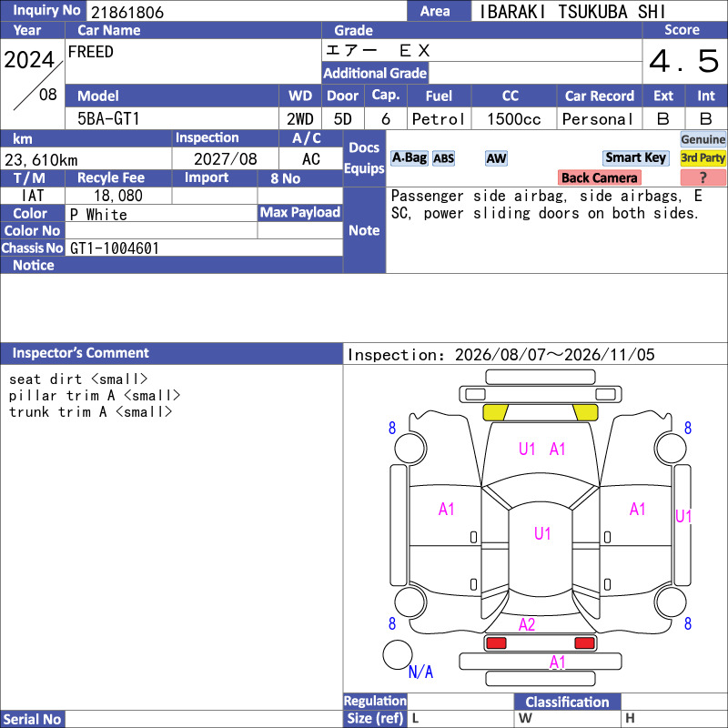728x728 pixels.
Task: Select the yellow 3rd Party badge
Action: click(x=703, y=157)
